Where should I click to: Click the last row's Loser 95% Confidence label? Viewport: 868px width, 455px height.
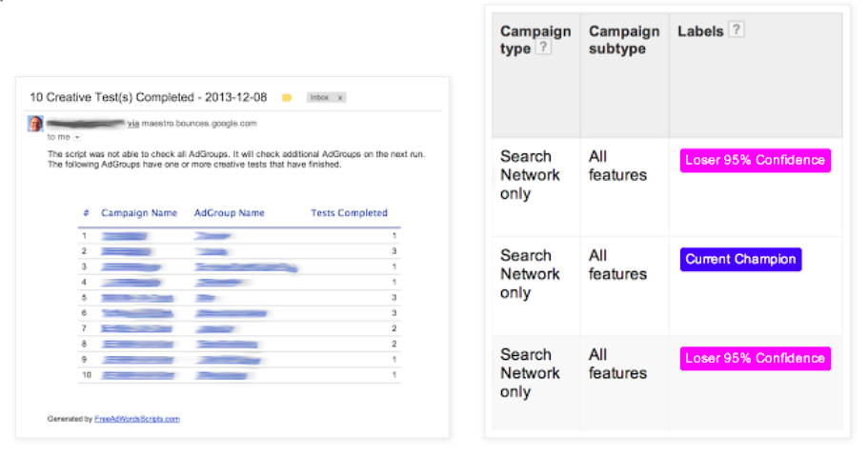pyautogui.click(x=755, y=358)
